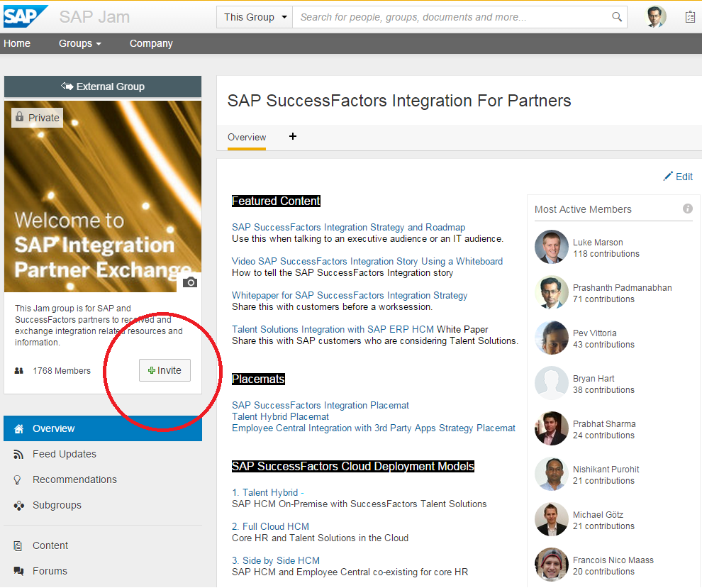Open the Forums section
702x588 pixels.
(50, 571)
